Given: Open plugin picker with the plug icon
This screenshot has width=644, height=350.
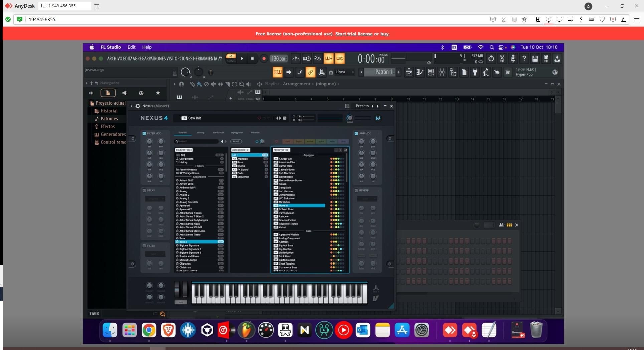Looking at the screenshot, I should (x=475, y=72).
